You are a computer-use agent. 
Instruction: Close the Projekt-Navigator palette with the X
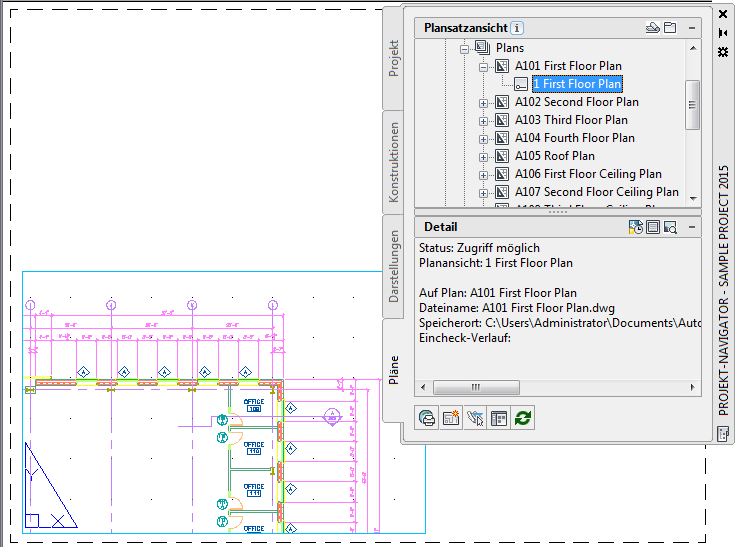pos(723,14)
